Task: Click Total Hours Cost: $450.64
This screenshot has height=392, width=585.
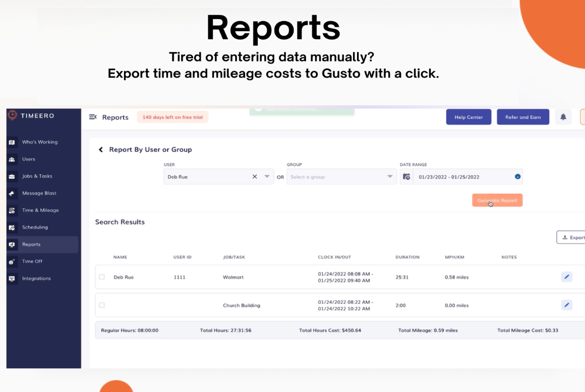Action: tap(330, 330)
